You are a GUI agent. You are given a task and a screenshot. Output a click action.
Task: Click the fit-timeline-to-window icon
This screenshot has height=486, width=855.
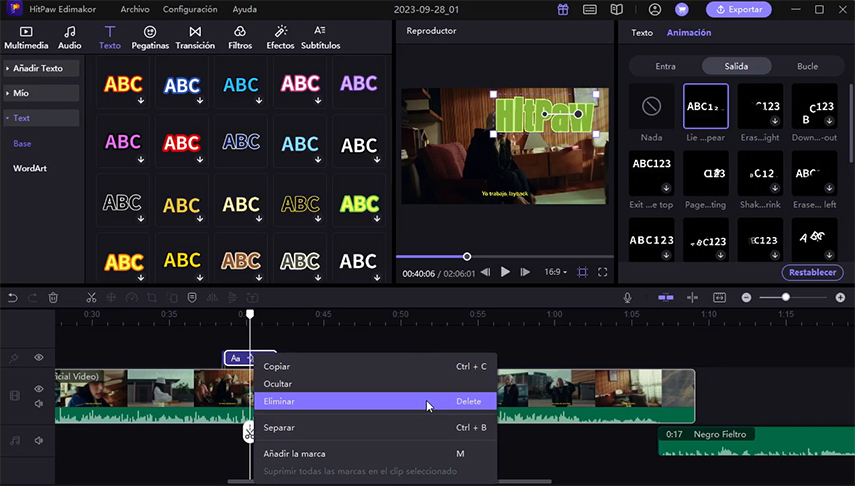point(719,298)
